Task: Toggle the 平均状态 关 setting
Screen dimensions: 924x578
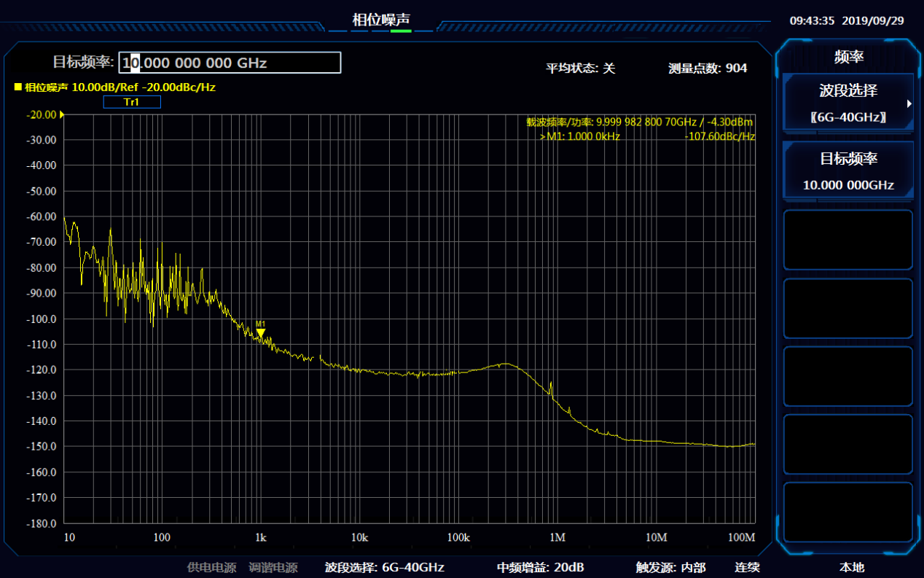Action: (x=581, y=69)
